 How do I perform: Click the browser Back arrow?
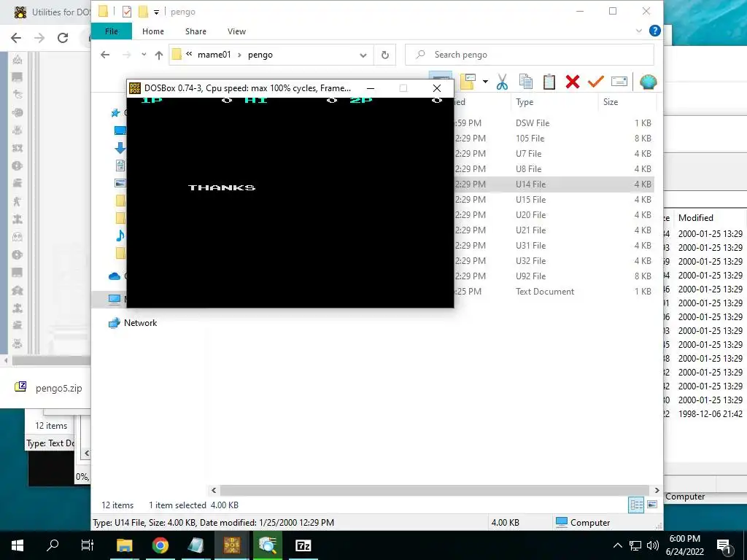tap(16, 38)
